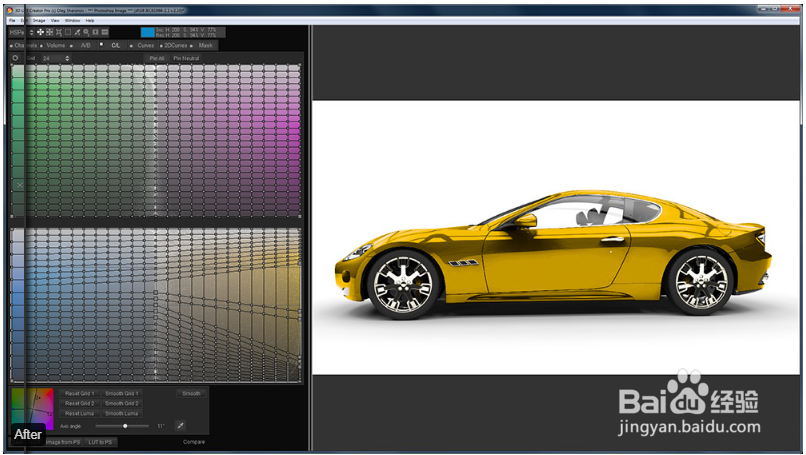Click the split-view layout icon
Image resolution: width=806 pixels, height=455 pixels.
pos(105,32)
